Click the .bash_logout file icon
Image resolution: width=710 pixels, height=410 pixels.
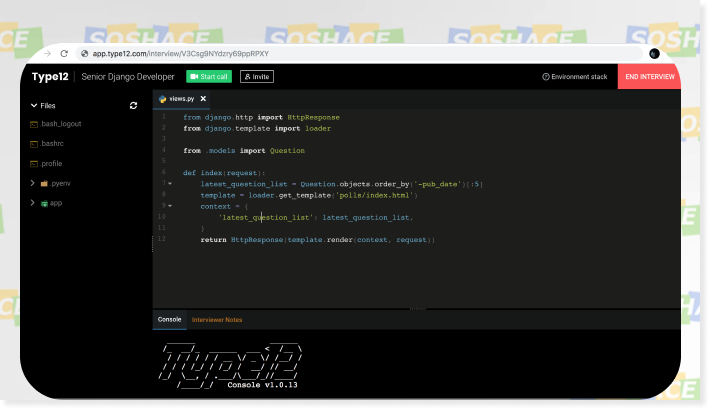click(34, 124)
